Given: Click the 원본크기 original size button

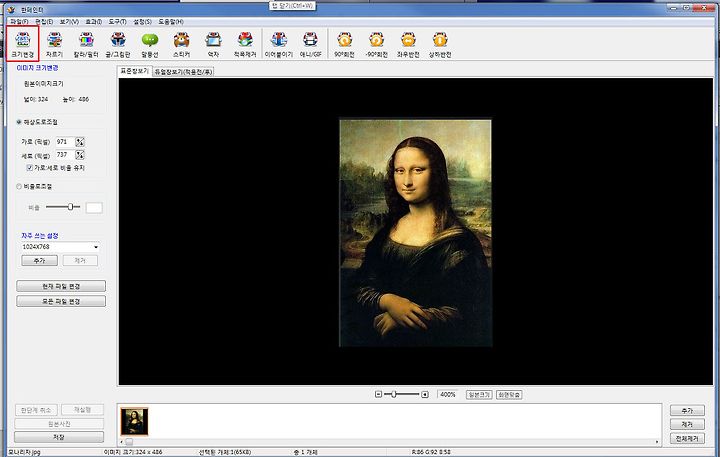Looking at the screenshot, I should tap(479, 395).
